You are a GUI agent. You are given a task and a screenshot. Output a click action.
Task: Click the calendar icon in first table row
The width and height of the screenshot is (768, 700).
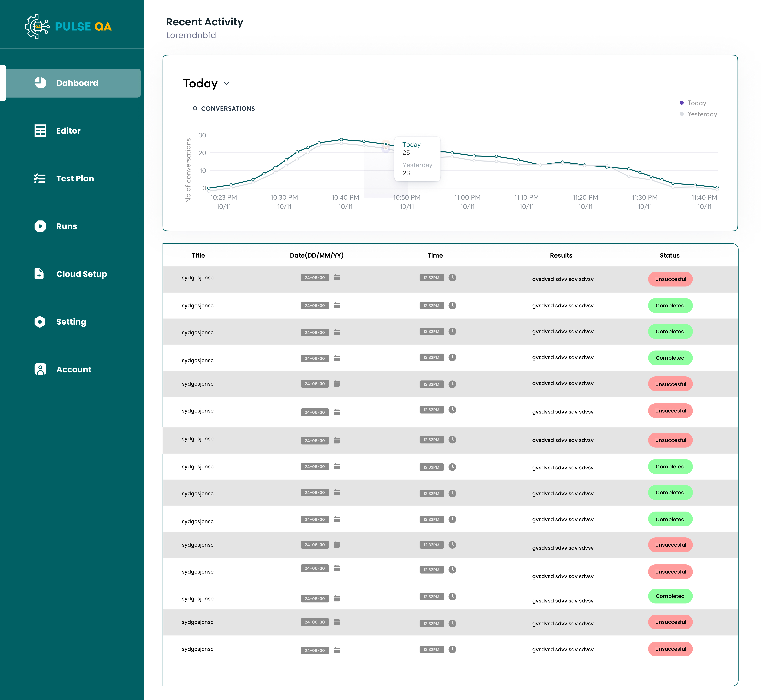[337, 277]
